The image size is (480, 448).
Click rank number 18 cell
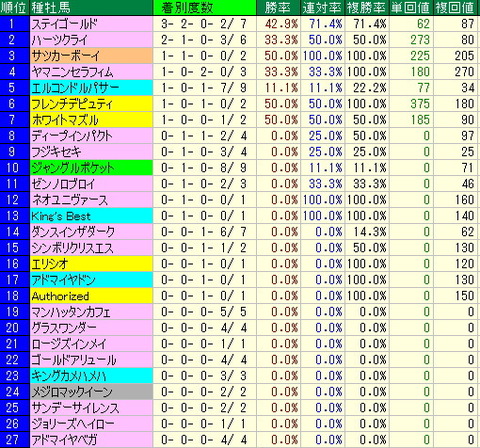coord(15,296)
